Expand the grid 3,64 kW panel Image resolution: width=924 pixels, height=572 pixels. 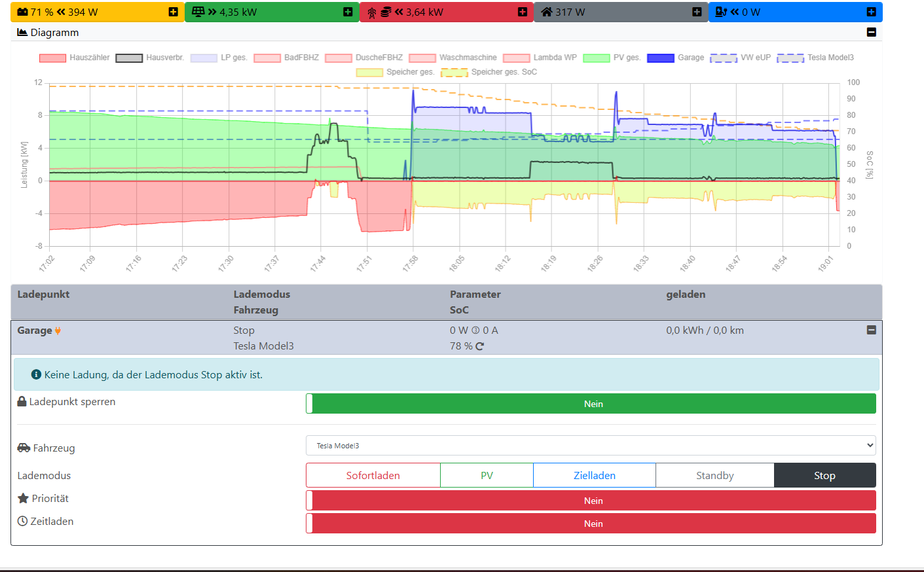click(x=523, y=12)
